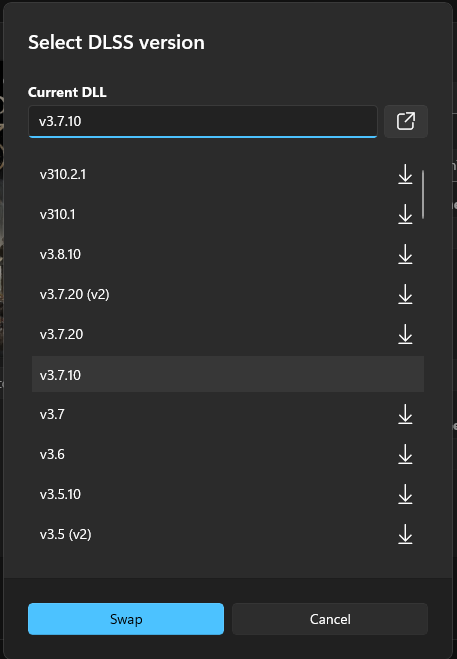Click the download icon for v310.1
This screenshot has width=457, height=659.
tap(405, 214)
